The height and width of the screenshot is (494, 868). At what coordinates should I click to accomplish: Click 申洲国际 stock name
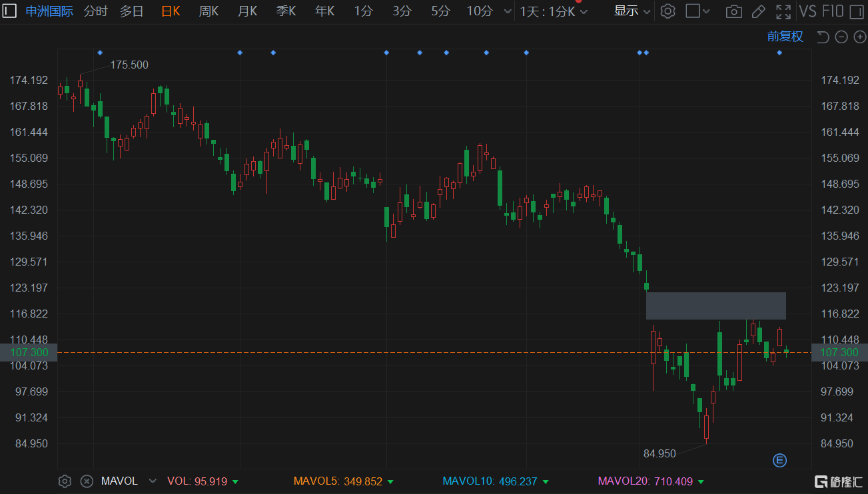click(49, 11)
